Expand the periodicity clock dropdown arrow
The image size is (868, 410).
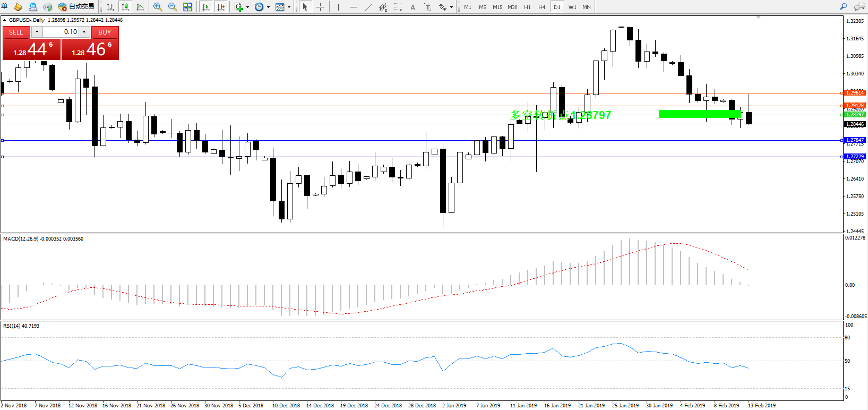click(x=268, y=7)
